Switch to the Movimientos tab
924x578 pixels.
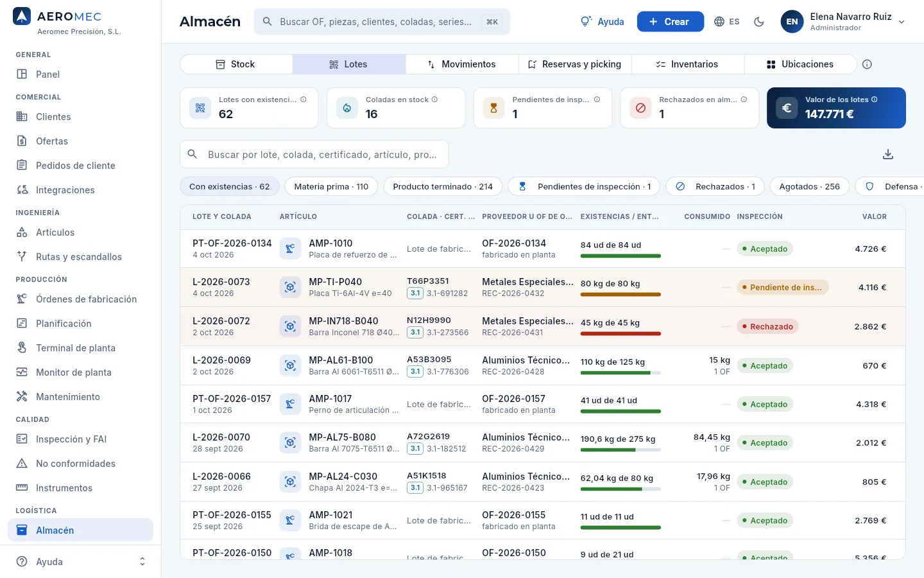point(462,64)
